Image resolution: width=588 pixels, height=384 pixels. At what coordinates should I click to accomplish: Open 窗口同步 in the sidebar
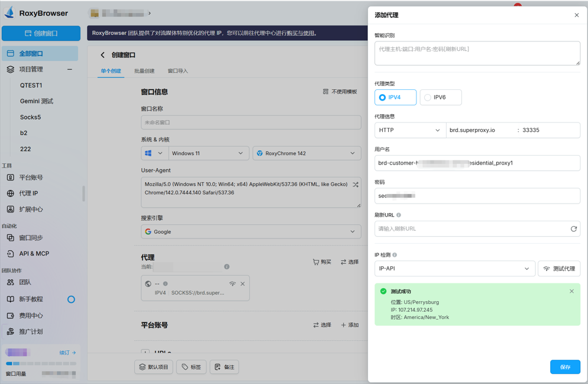(31, 238)
